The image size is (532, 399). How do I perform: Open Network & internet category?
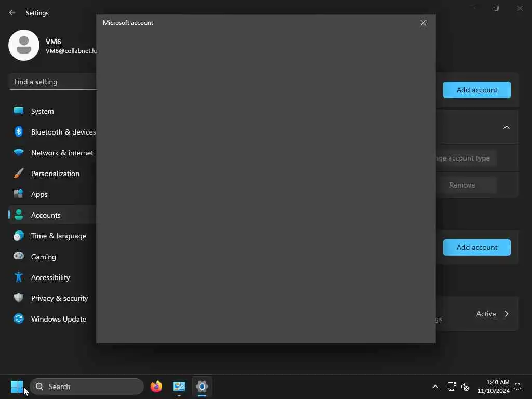point(52,153)
